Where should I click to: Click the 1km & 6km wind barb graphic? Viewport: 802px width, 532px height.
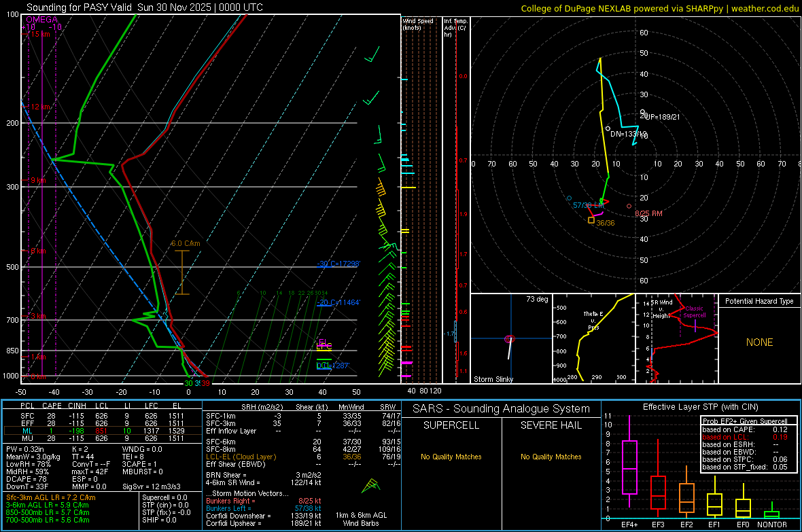371,485
